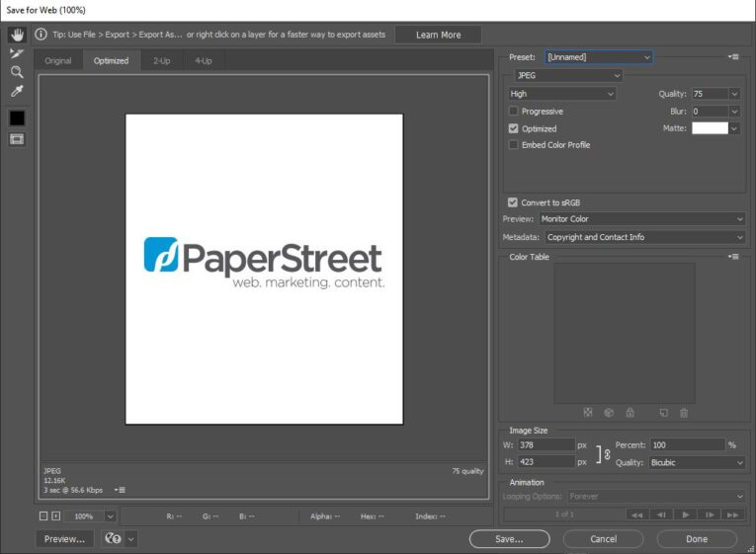The height and width of the screenshot is (554, 756).
Task: Toggle constrain proportions link icon
Action: click(607, 454)
